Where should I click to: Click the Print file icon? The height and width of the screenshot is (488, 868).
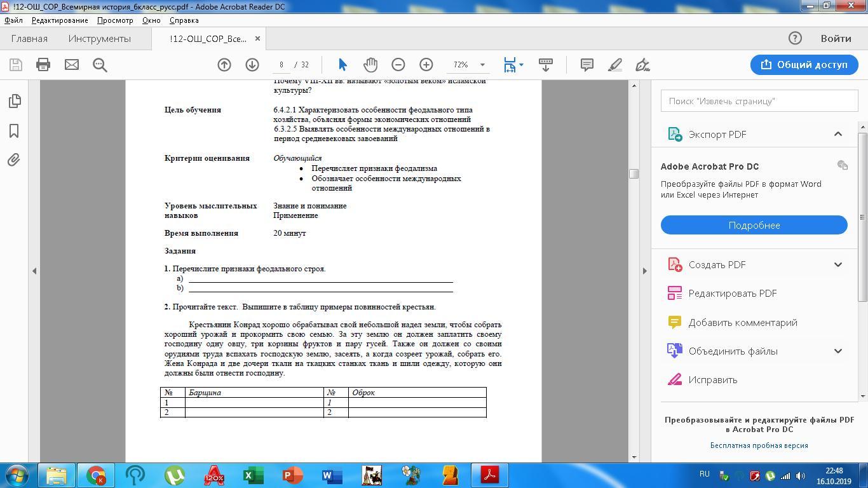click(43, 65)
